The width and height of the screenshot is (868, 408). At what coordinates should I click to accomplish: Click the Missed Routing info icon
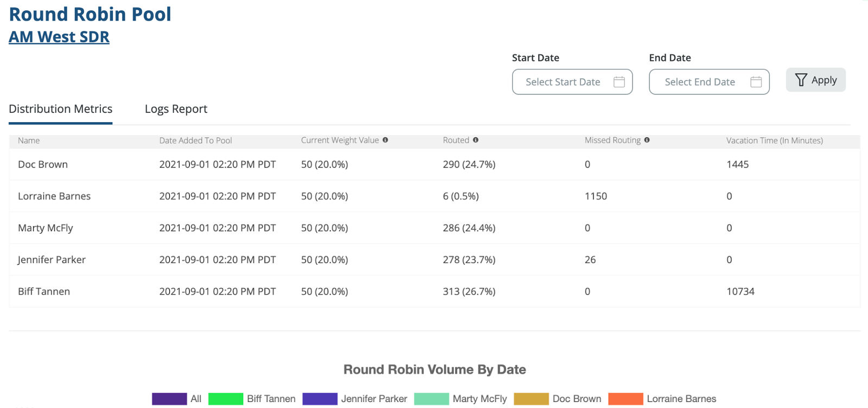(x=647, y=140)
